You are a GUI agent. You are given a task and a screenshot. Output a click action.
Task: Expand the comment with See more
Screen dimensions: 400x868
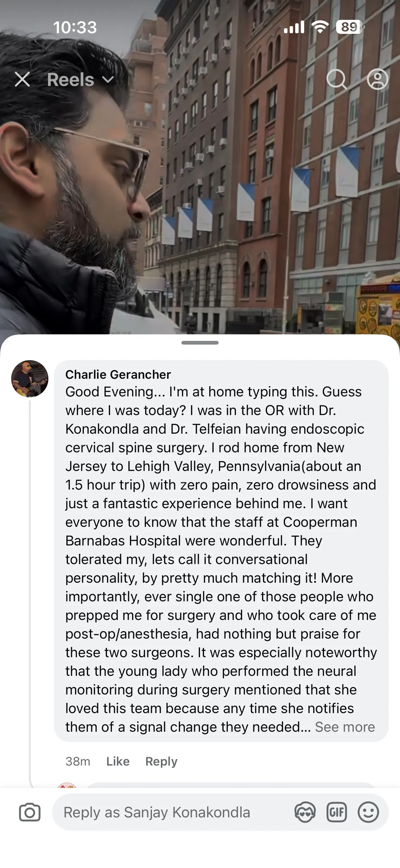(x=345, y=727)
